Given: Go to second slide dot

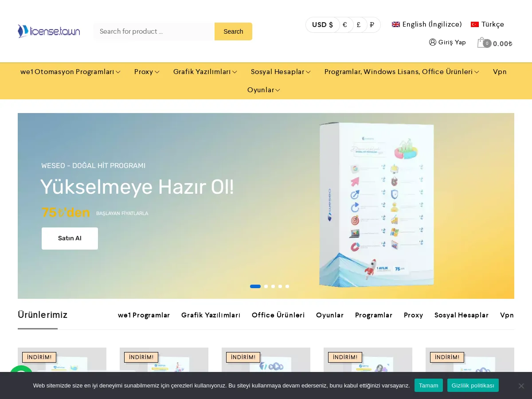Looking at the screenshot, I should click(x=266, y=286).
